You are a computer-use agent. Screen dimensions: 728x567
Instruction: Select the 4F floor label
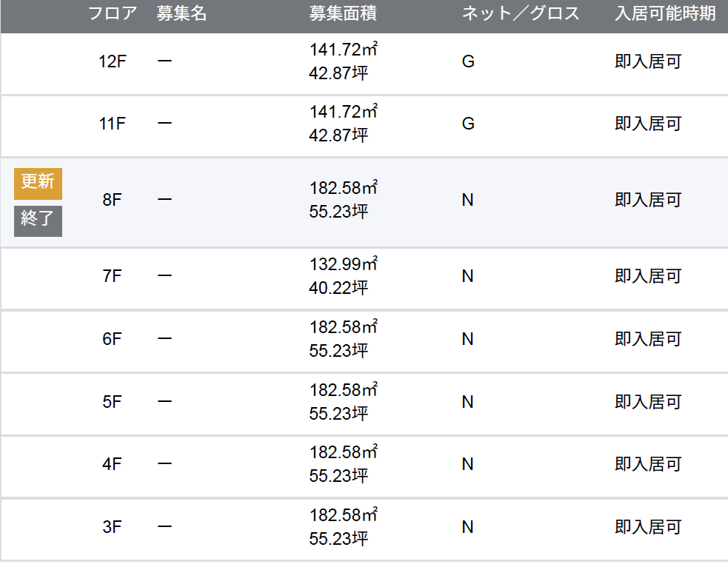coord(112,465)
